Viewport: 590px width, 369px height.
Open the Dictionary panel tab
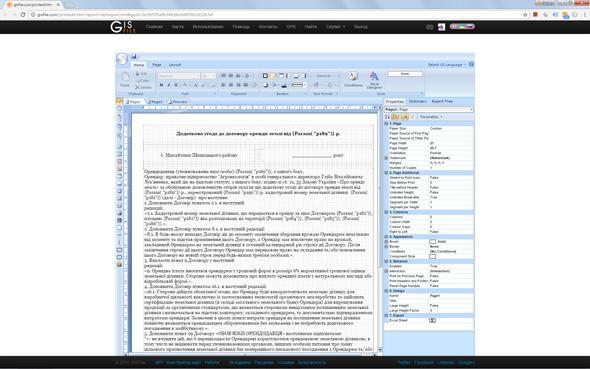click(417, 102)
